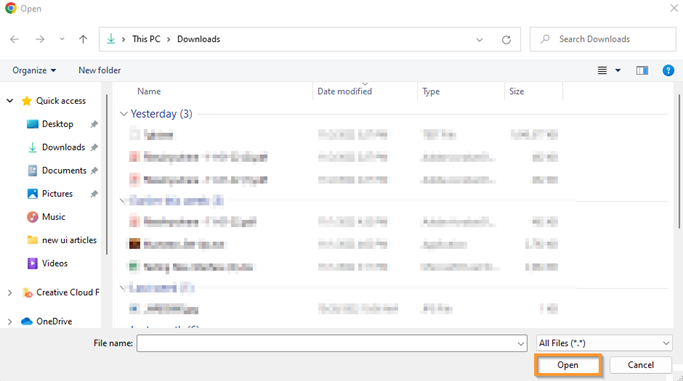Expand the Creative Cloud Files node

10,293
